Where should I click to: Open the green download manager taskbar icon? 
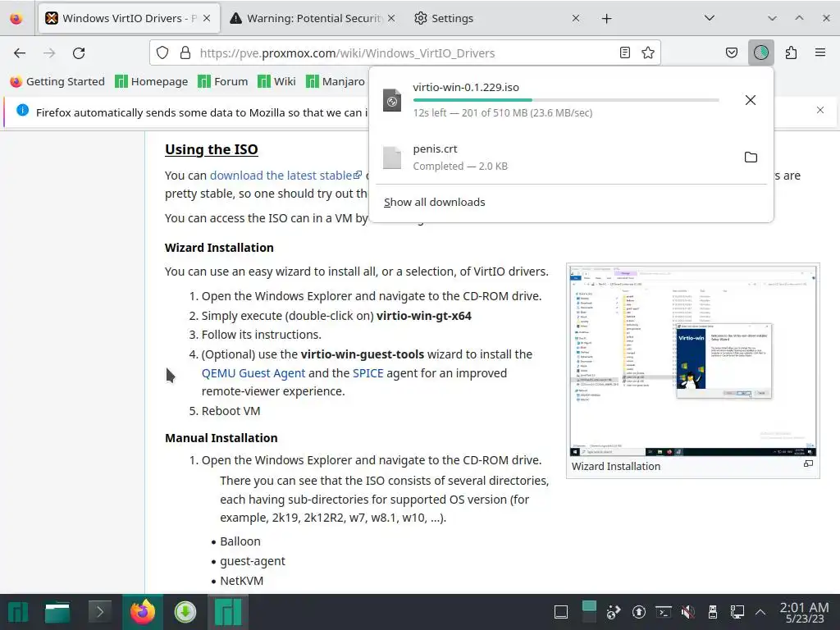[185, 612]
